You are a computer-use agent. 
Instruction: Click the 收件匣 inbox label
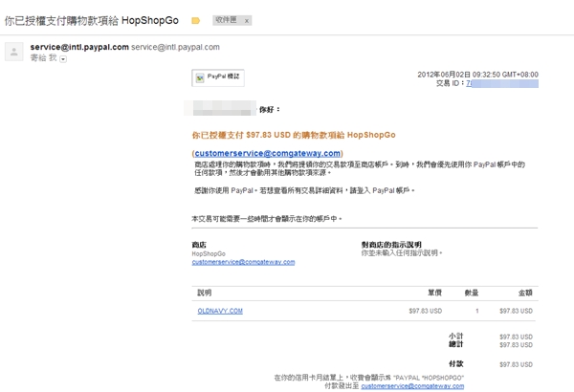[x=226, y=20]
